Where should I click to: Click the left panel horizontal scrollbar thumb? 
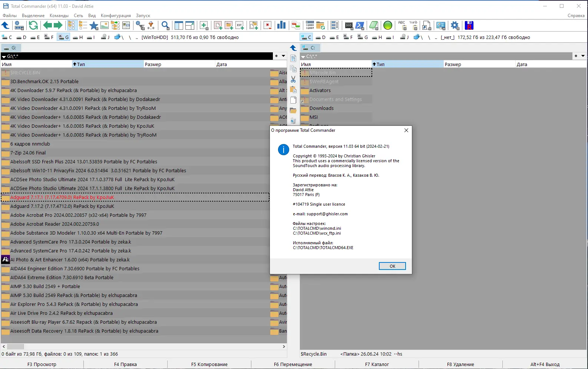16,347
